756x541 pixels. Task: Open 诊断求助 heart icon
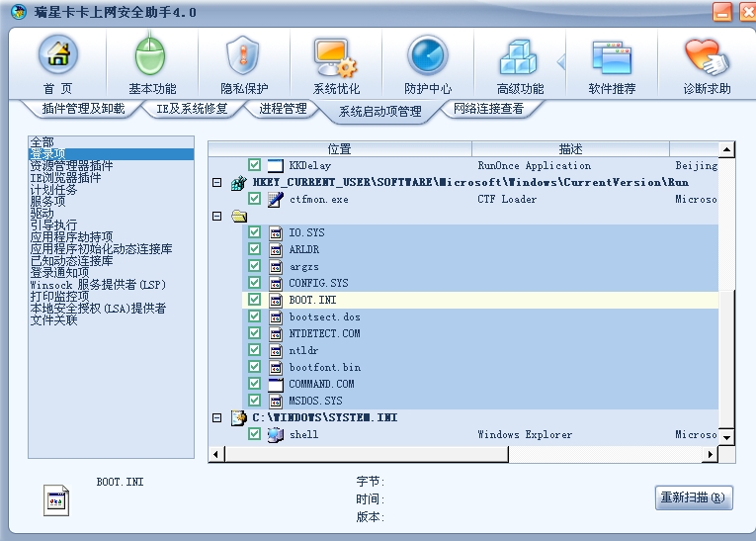tap(707, 57)
